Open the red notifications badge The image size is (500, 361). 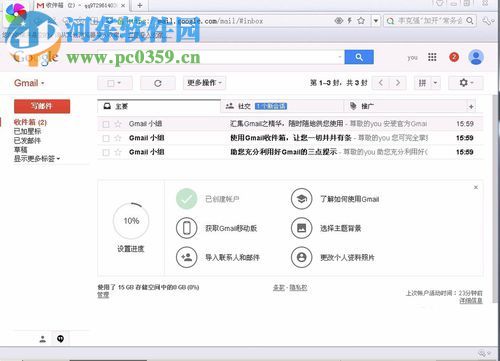click(x=454, y=57)
